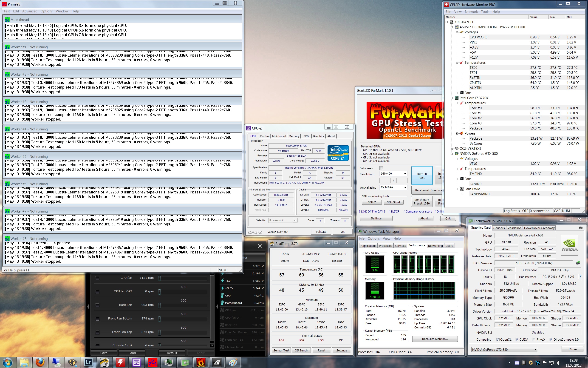Toggle the CPU fan OPT checkbox
The image size is (588, 368).
pyautogui.click(x=97, y=291)
